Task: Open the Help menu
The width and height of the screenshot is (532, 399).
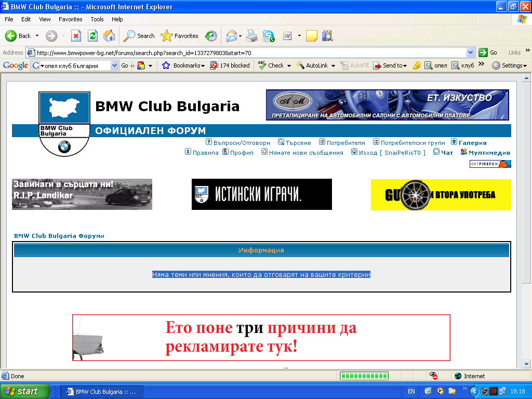Action: pos(117,19)
